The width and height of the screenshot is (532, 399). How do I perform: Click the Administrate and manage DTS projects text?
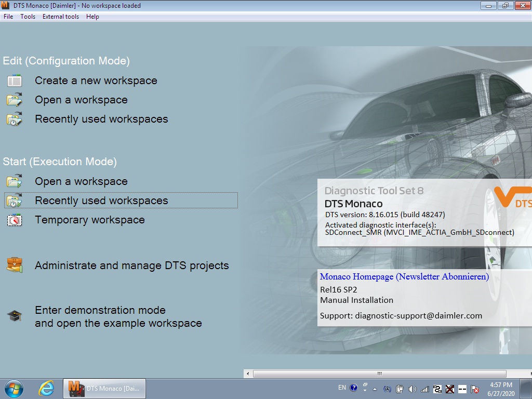131,265
